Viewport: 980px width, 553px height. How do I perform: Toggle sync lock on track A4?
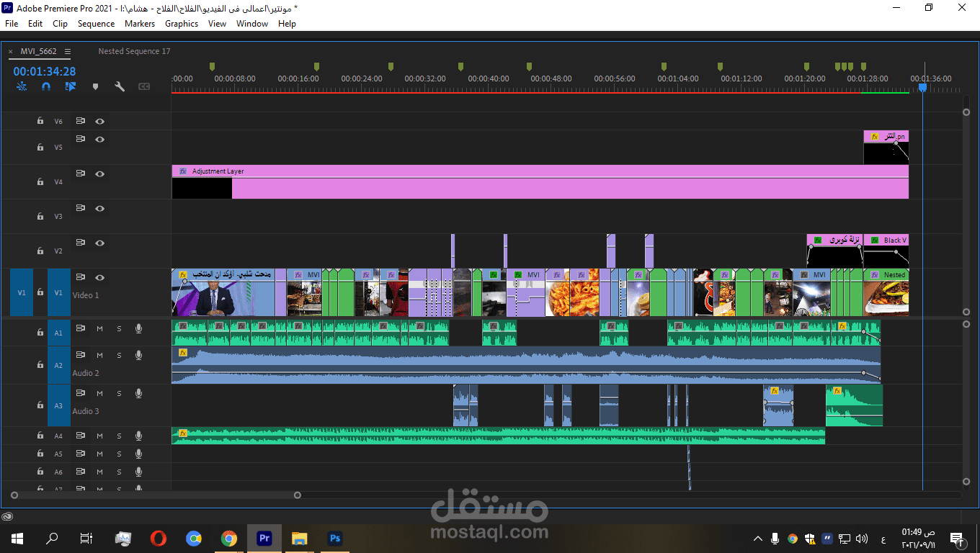[81, 436]
